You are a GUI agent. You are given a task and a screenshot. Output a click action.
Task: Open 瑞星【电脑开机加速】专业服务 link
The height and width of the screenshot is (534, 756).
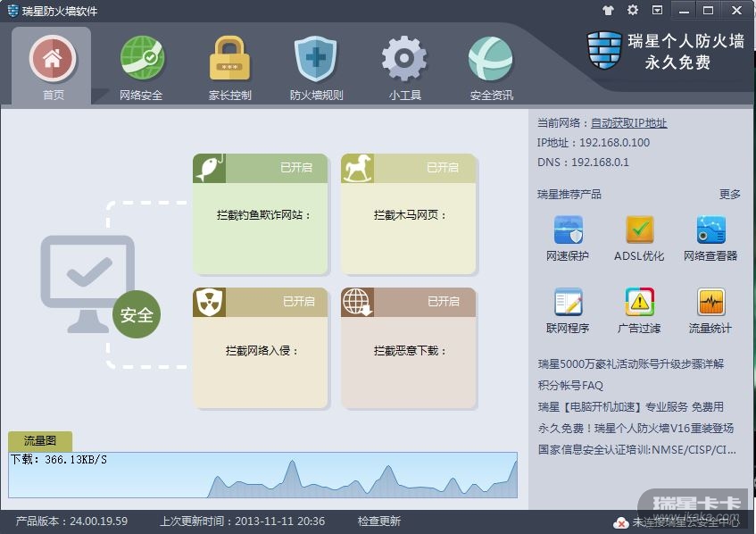click(x=631, y=406)
